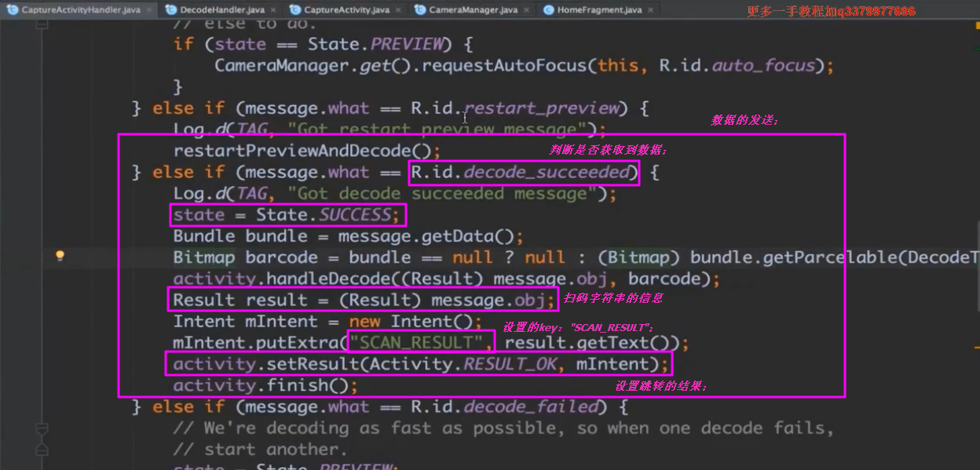This screenshot has height=470, width=980.
Task: Close the HomeFragment.java tab
Action: coord(652,10)
